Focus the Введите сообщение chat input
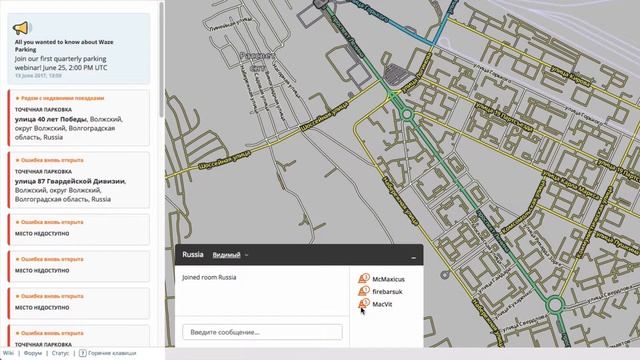 [262, 332]
